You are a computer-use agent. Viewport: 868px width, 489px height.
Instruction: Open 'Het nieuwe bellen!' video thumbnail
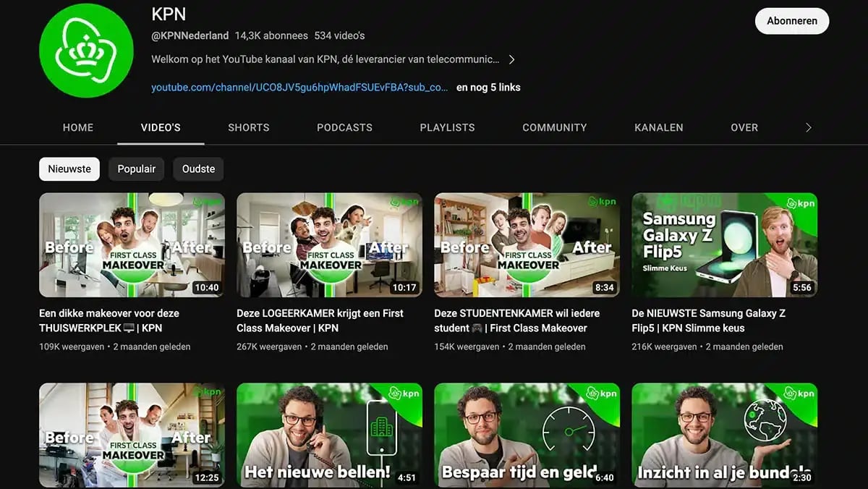coord(329,435)
